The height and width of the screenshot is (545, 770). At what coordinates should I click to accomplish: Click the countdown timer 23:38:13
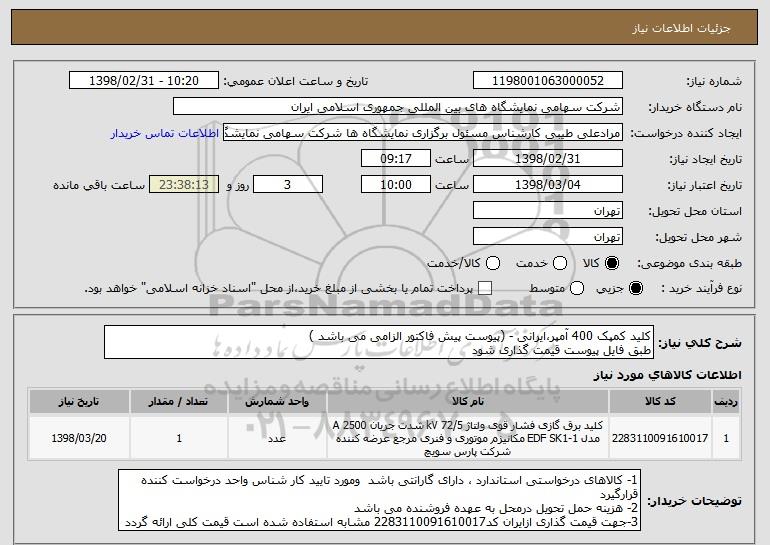[184, 185]
